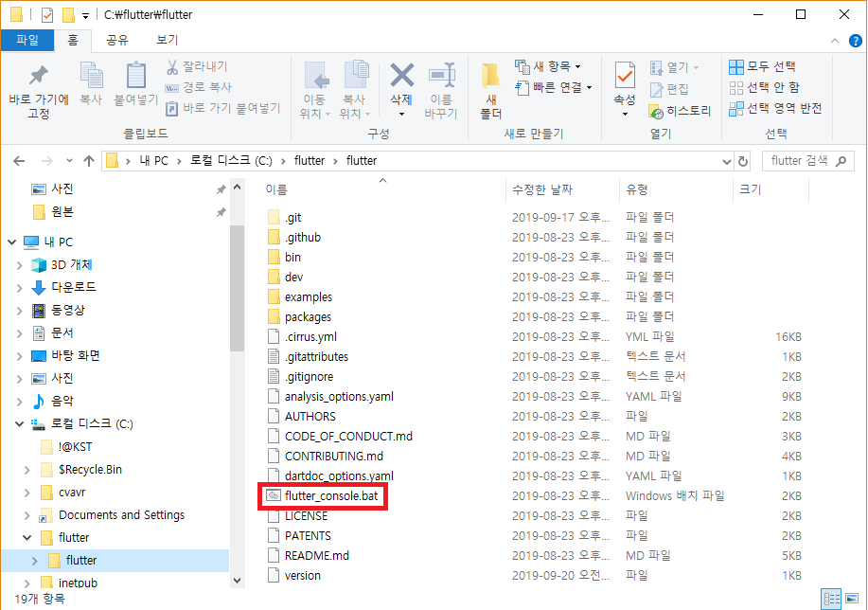
Task: Click 내 PC in address breadcrumb
Action: [153, 161]
